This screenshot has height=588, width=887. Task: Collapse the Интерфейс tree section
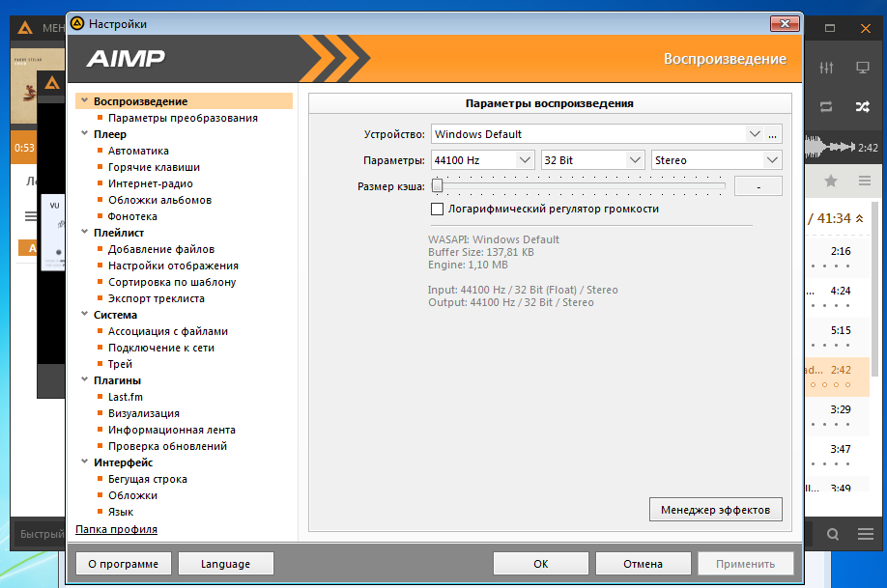[84, 462]
